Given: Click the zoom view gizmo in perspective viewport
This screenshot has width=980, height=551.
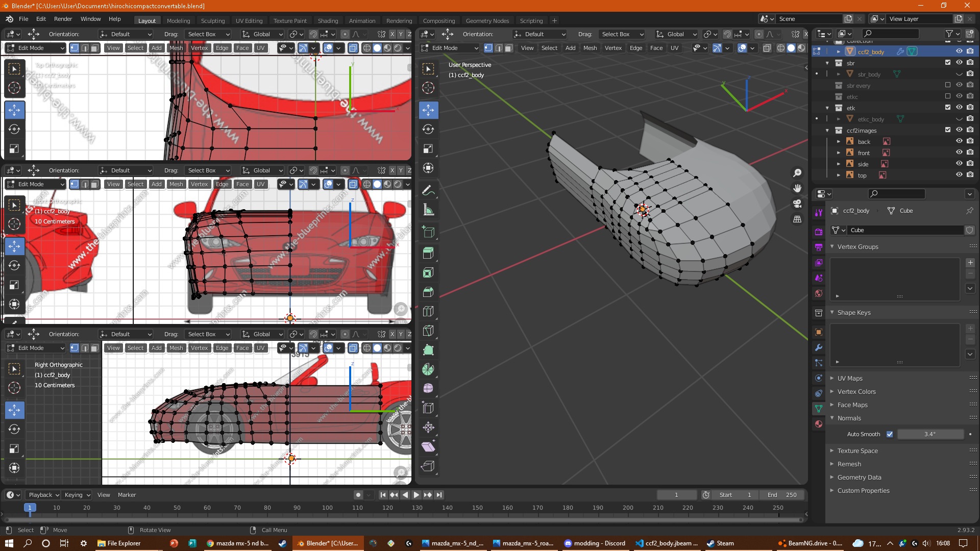Looking at the screenshot, I should point(797,173).
